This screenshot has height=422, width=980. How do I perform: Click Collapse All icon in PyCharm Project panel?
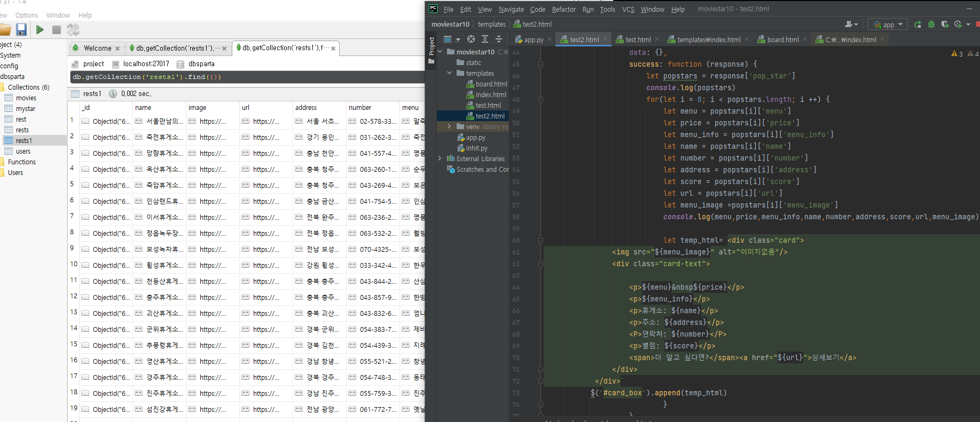(499, 39)
